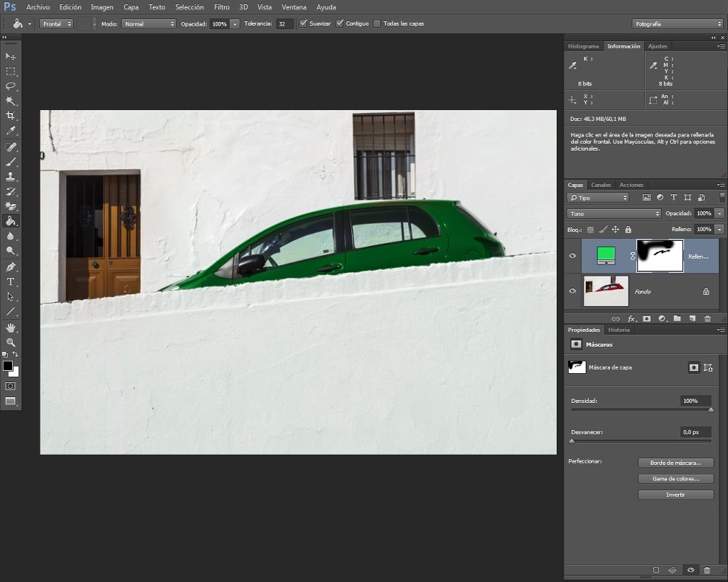Expand the Fotografía workspace dropdown
Image resolution: width=728 pixels, height=582 pixels.
pyautogui.click(x=678, y=23)
